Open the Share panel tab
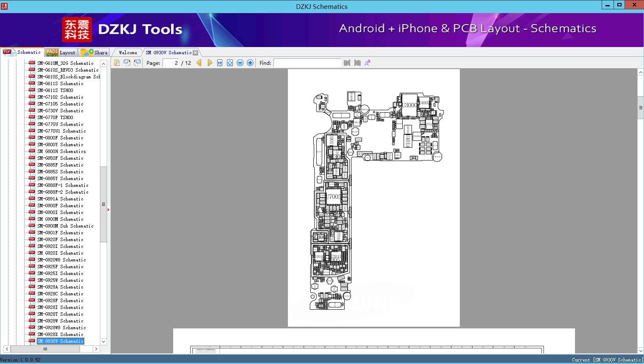Screen dimensions: 644x364 [94, 53]
